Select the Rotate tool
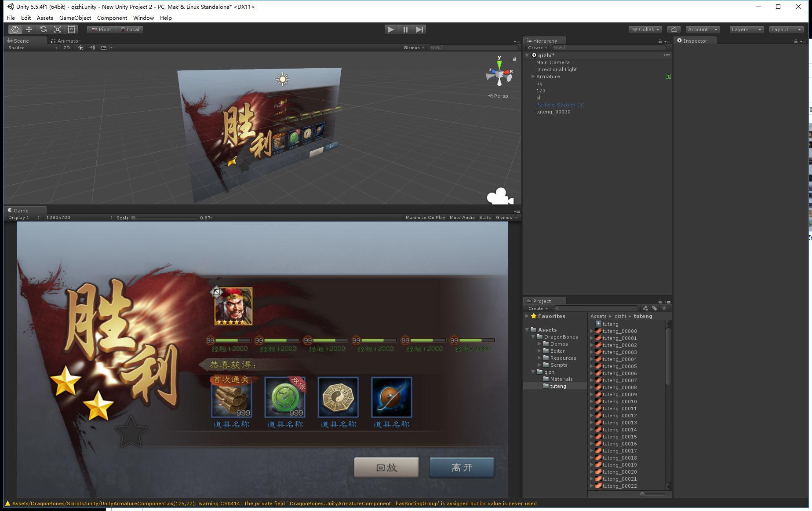Screen dimensions: 812x511 tap(43, 29)
